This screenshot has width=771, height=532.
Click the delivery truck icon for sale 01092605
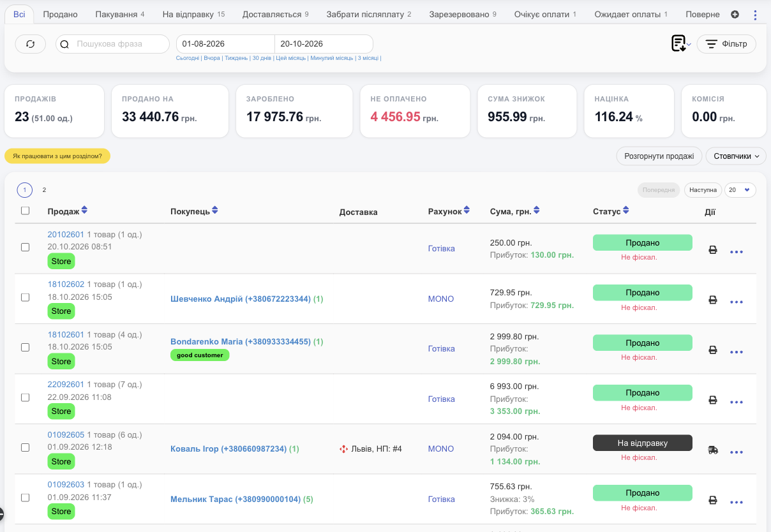tap(713, 450)
